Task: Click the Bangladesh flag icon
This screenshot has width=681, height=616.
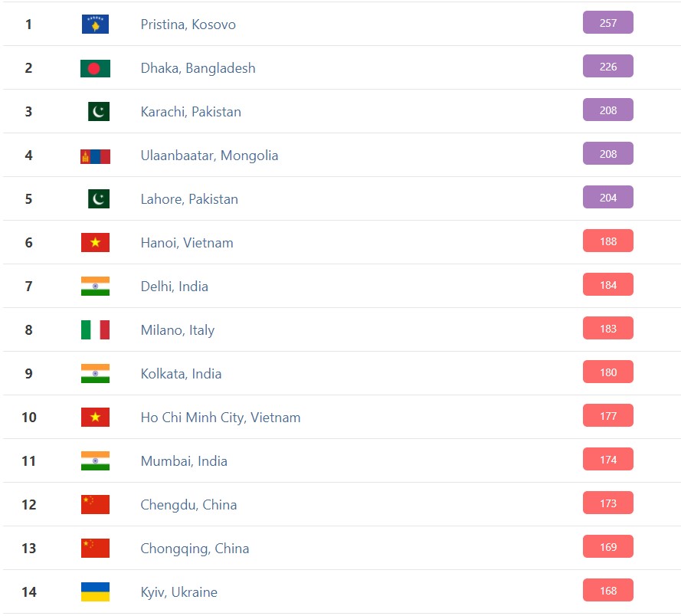Action: 95,68
